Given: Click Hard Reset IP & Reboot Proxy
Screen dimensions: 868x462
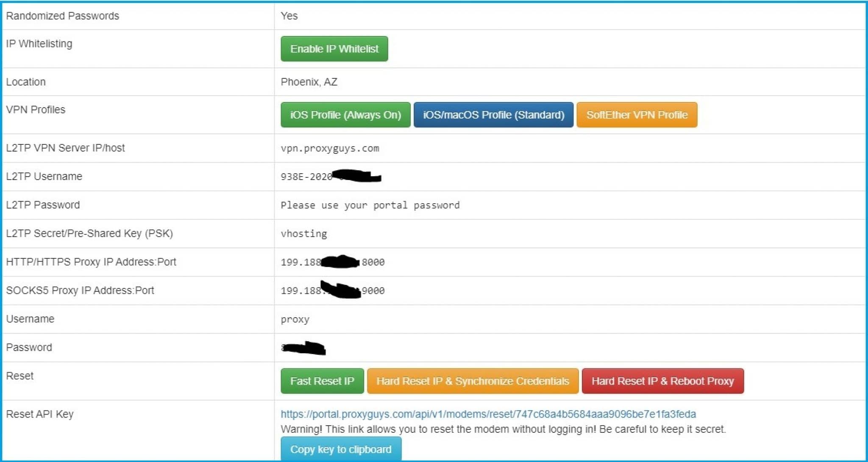Looking at the screenshot, I should coord(662,381).
